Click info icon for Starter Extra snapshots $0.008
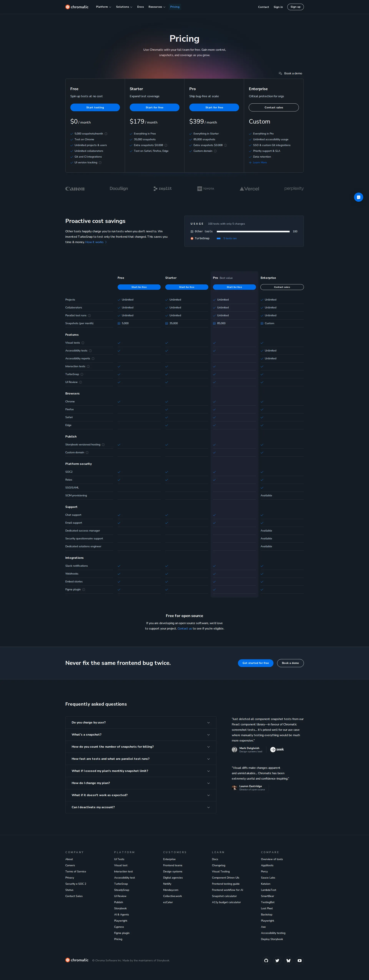Image resolution: width=369 pixels, height=980 pixels. (166, 145)
